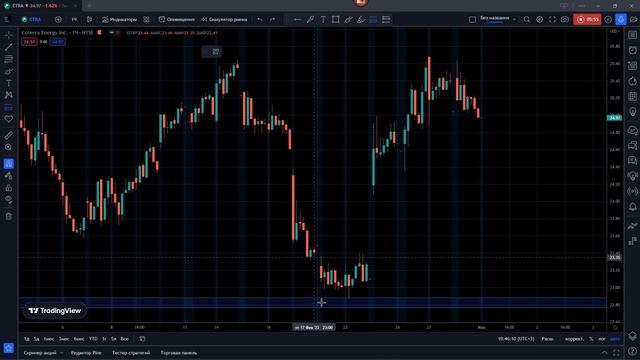This screenshot has width=640, height=360.
Task: Undo last chart action
Action: [260, 19]
